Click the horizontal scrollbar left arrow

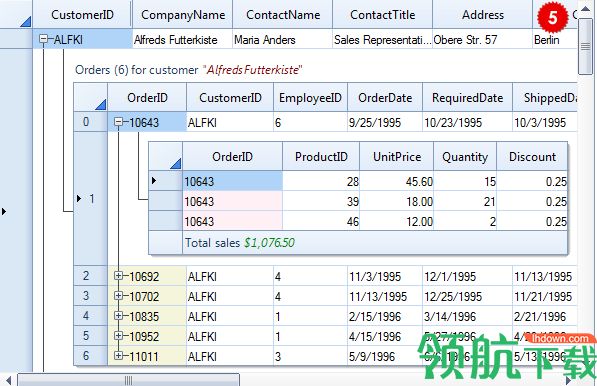(x=8, y=380)
